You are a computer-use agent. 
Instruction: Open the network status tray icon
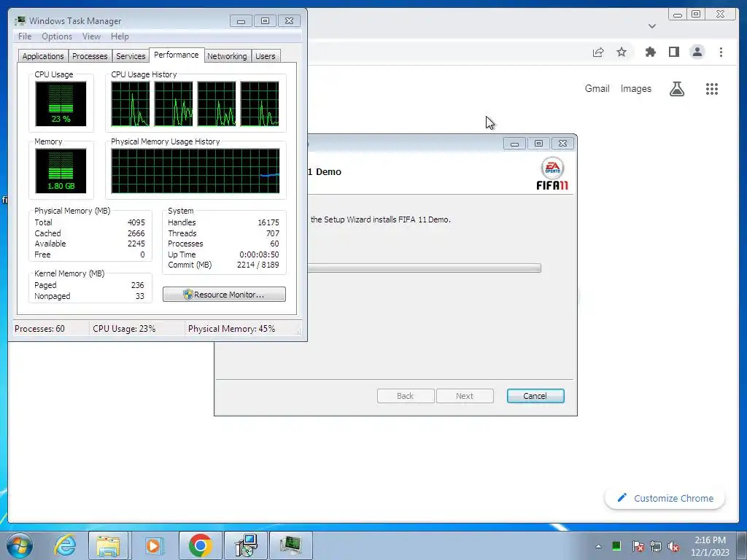[x=656, y=546]
